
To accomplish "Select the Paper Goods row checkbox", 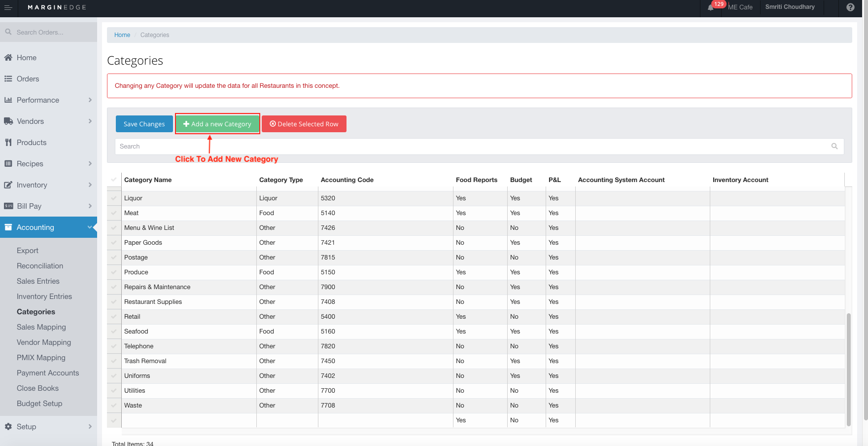I will pos(114,243).
